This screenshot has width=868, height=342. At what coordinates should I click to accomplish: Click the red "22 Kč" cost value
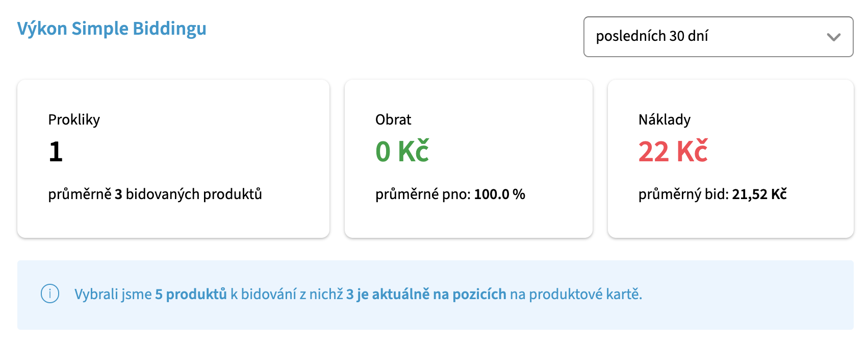[x=673, y=152]
